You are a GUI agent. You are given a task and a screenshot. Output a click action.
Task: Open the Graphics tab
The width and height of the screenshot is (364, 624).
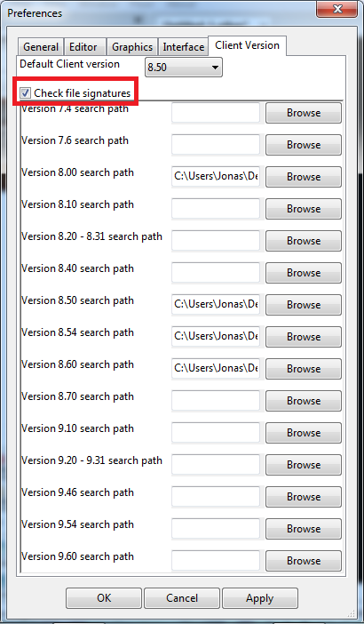(x=132, y=47)
